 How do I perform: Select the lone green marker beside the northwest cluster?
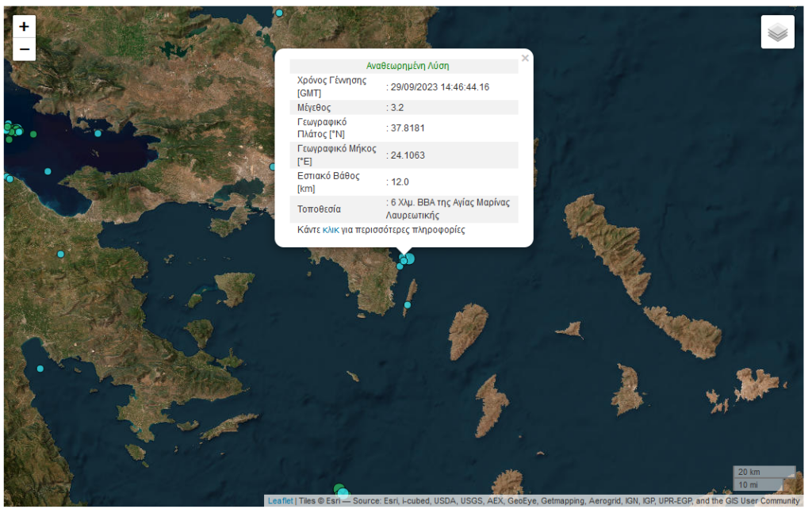(33, 134)
